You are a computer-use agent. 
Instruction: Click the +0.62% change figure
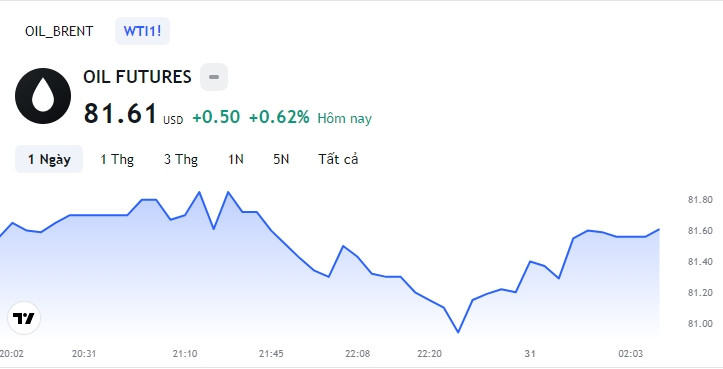point(279,117)
